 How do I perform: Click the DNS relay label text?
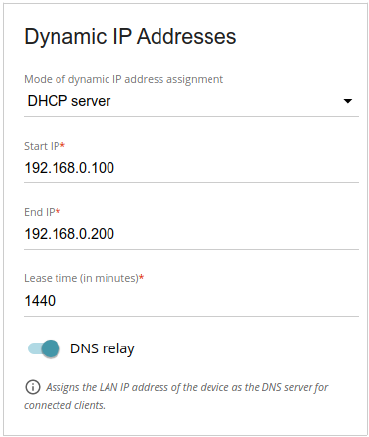102,349
